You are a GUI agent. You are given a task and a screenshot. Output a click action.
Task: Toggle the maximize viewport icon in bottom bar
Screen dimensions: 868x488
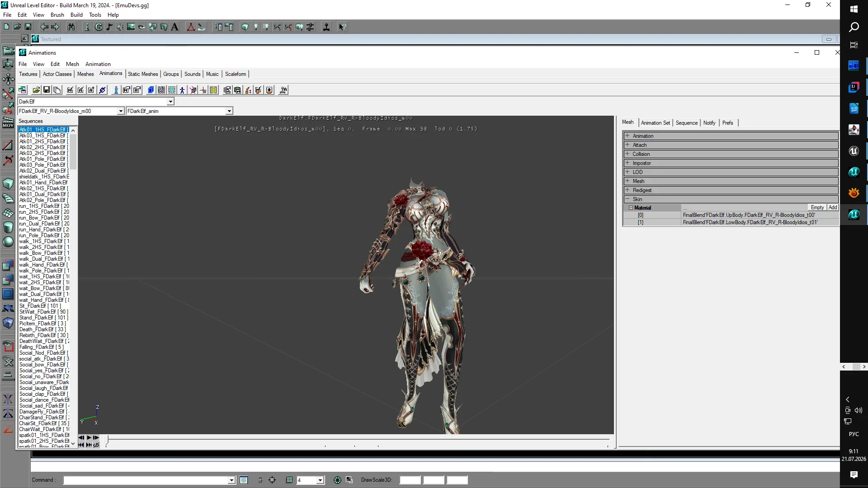pyautogui.click(x=349, y=480)
